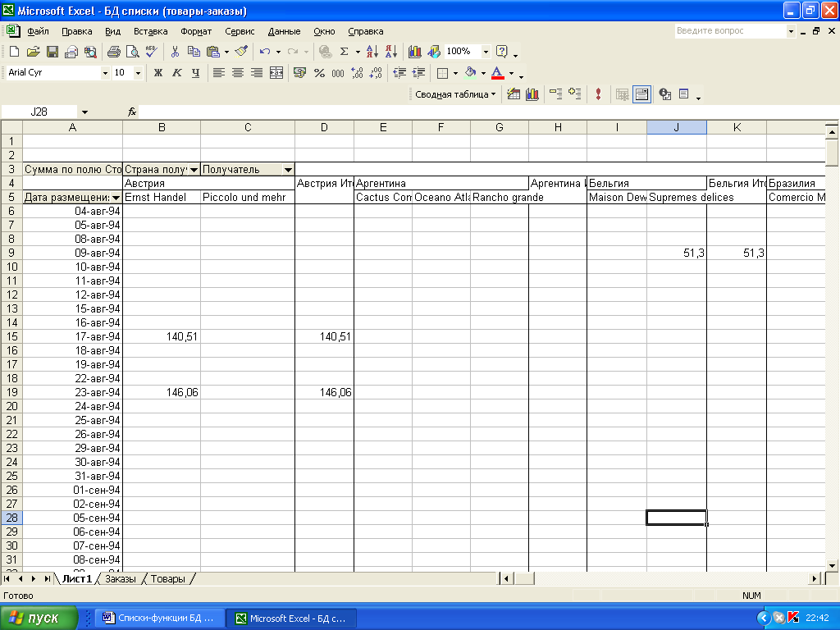Open the Страна получателя field filter dropdown

[x=194, y=170]
